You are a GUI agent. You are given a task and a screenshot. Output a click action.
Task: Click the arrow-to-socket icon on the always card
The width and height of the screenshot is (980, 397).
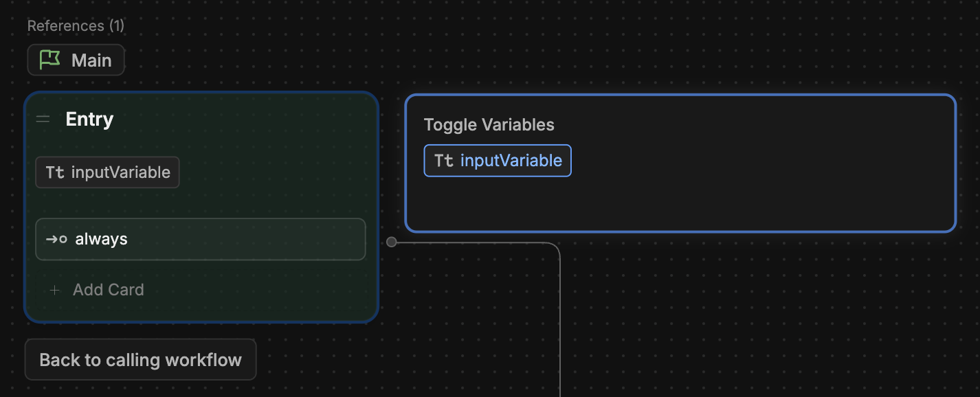54,239
